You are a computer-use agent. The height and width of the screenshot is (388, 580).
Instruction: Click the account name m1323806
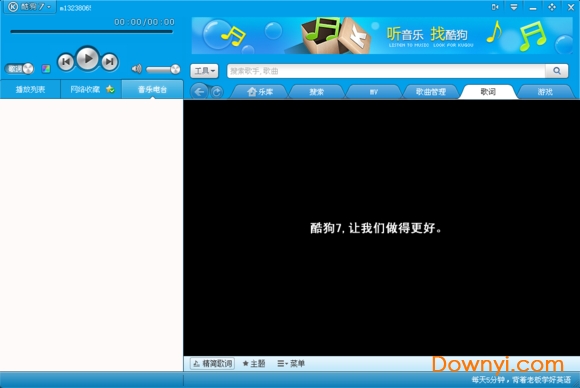(x=75, y=8)
